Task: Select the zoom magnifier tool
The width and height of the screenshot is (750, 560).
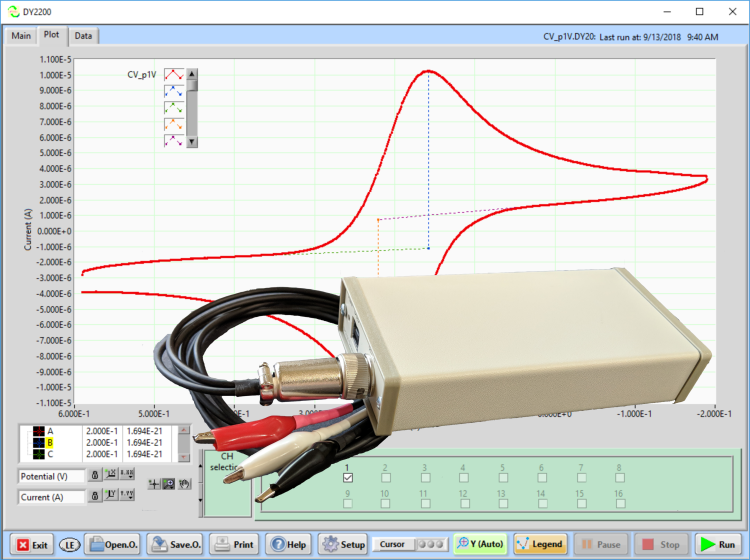Action: [167, 484]
